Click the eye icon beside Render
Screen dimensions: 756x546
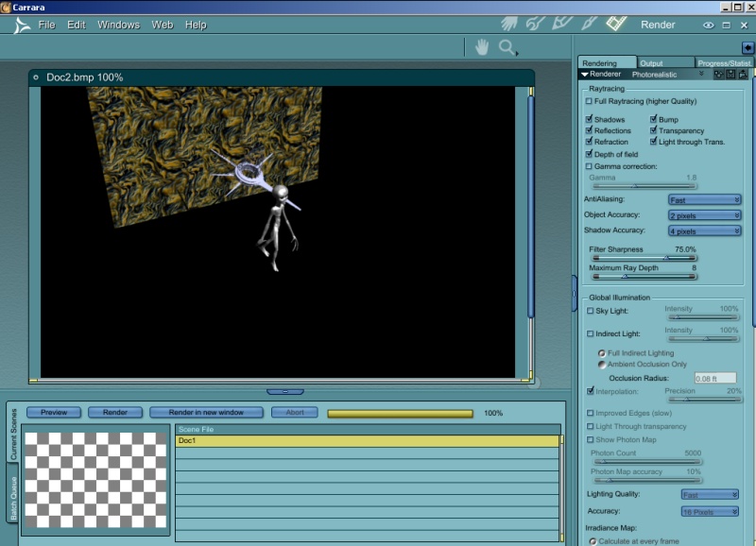[x=708, y=26]
